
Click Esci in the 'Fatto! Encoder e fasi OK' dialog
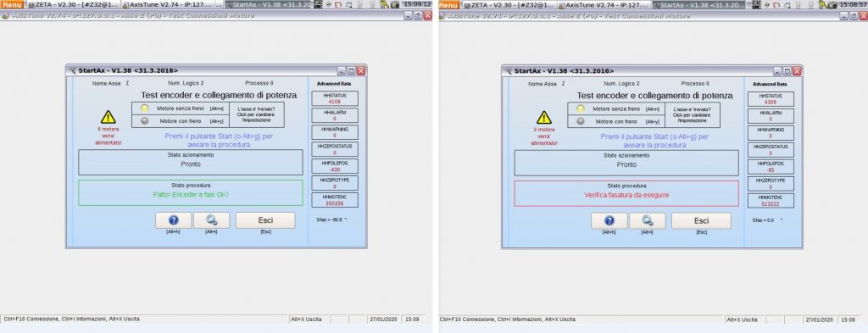click(x=265, y=220)
